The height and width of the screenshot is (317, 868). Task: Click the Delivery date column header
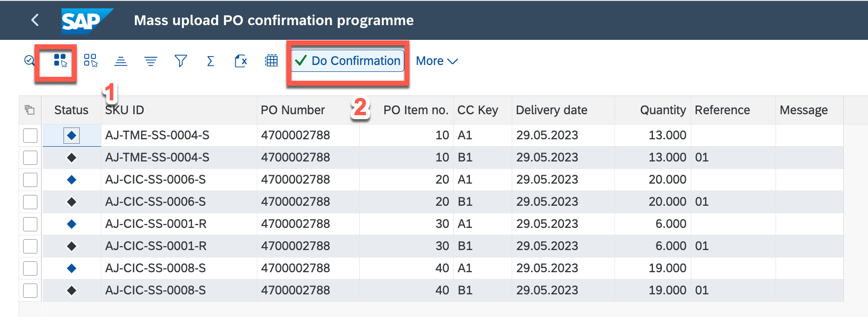click(x=551, y=110)
